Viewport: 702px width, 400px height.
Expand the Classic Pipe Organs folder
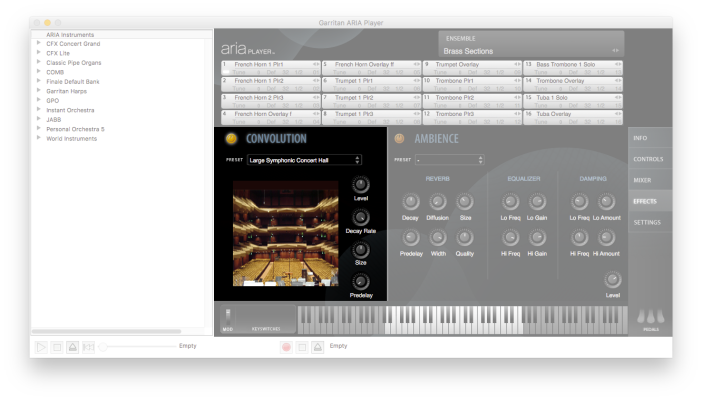tap(39, 62)
